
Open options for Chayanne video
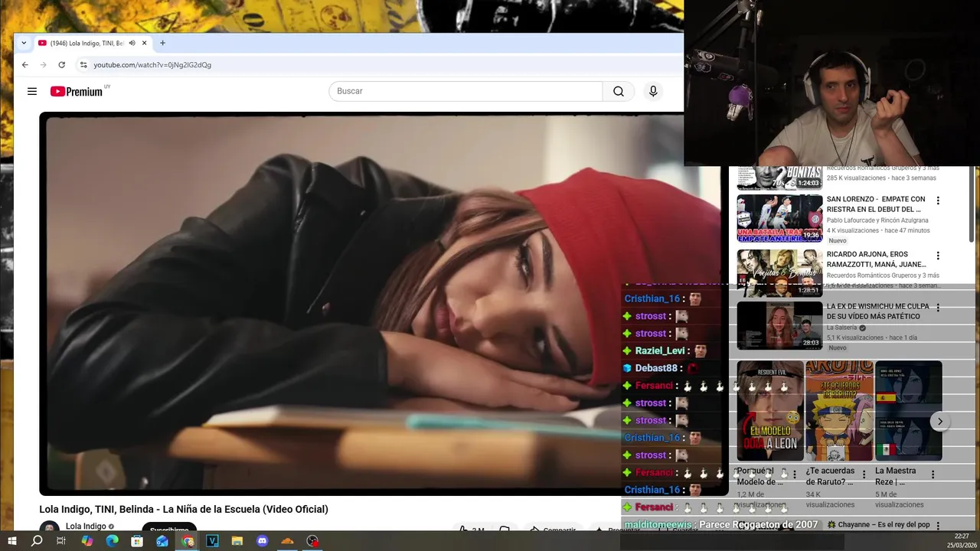click(x=938, y=526)
